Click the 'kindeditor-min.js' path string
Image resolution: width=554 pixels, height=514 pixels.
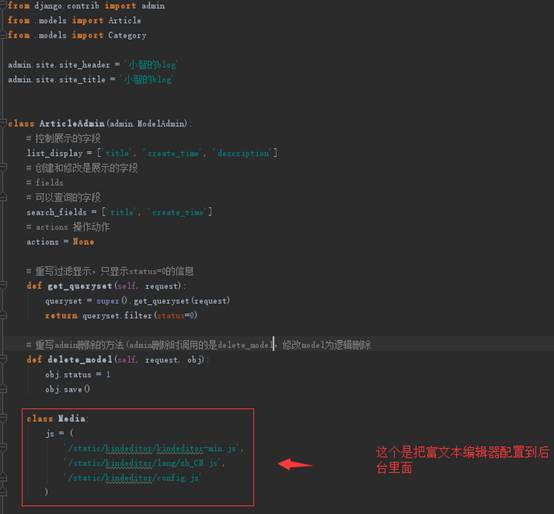[153, 448]
